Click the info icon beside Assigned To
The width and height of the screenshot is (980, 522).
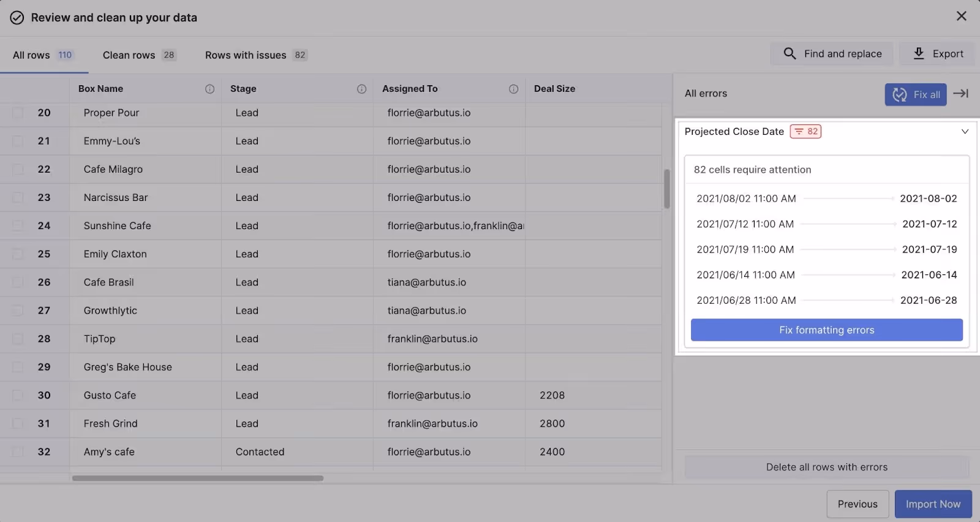(x=513, y=89)
